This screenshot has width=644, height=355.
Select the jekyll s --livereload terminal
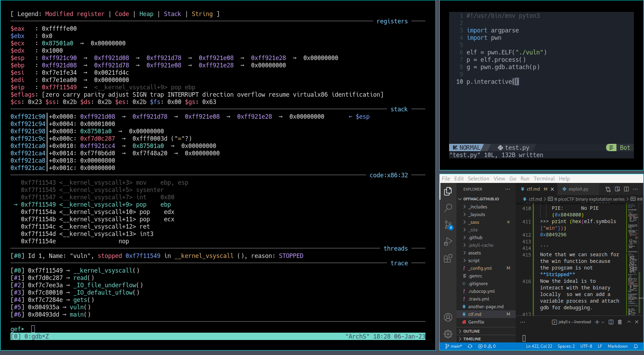click(571, 322)
